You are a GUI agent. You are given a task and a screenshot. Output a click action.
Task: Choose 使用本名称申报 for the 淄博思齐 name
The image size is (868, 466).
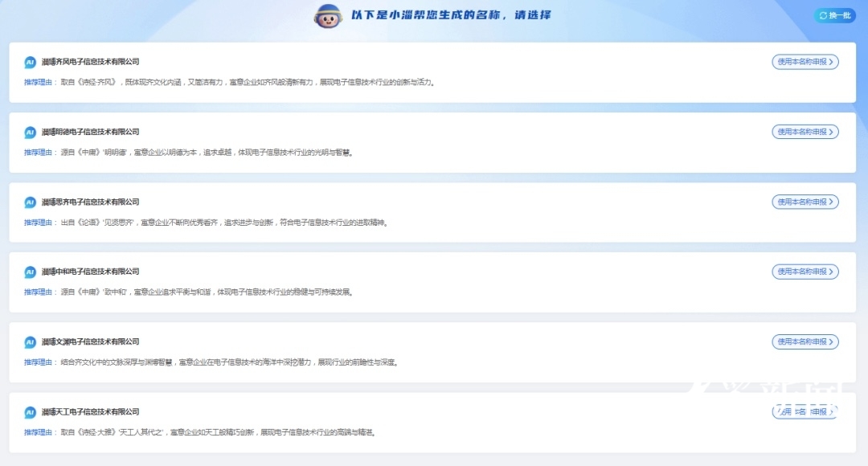pos(805,202)
